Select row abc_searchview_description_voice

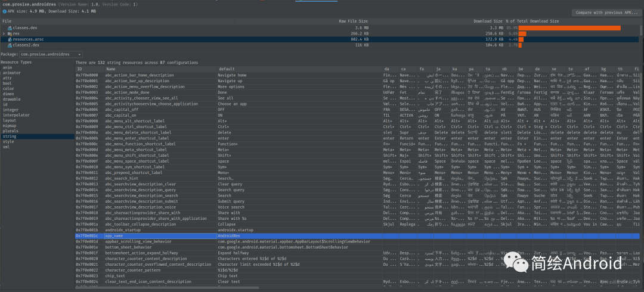(357, 207)
